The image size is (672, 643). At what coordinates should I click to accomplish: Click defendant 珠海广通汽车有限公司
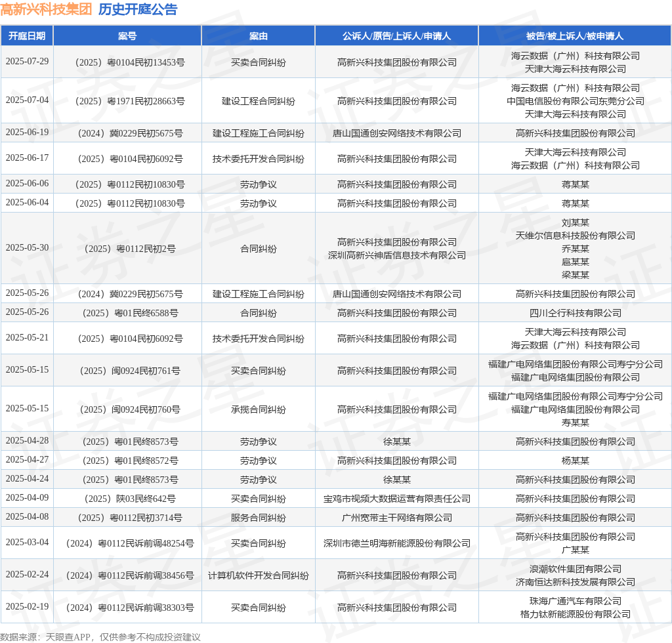(575, 602)
